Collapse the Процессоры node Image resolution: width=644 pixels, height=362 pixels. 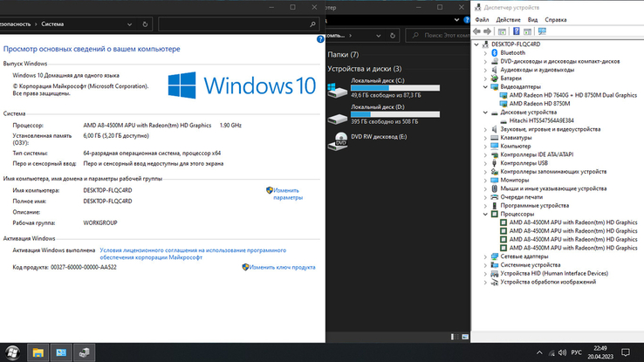pos(485,214)
